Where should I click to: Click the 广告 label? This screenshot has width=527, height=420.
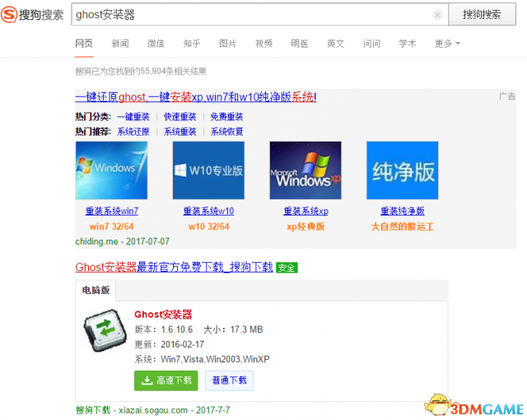tap(507, 97)
